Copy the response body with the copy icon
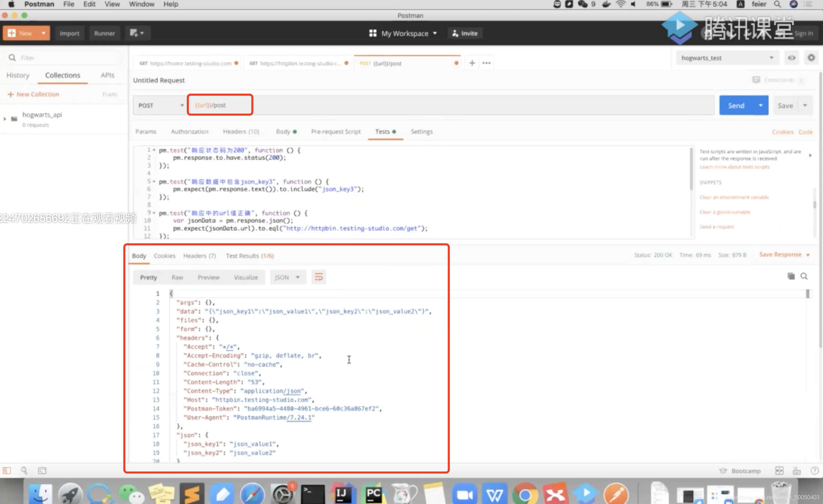 (791, 276)
